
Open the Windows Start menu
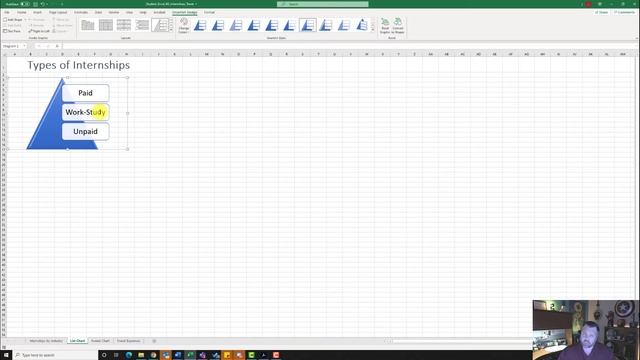point(6,355)
